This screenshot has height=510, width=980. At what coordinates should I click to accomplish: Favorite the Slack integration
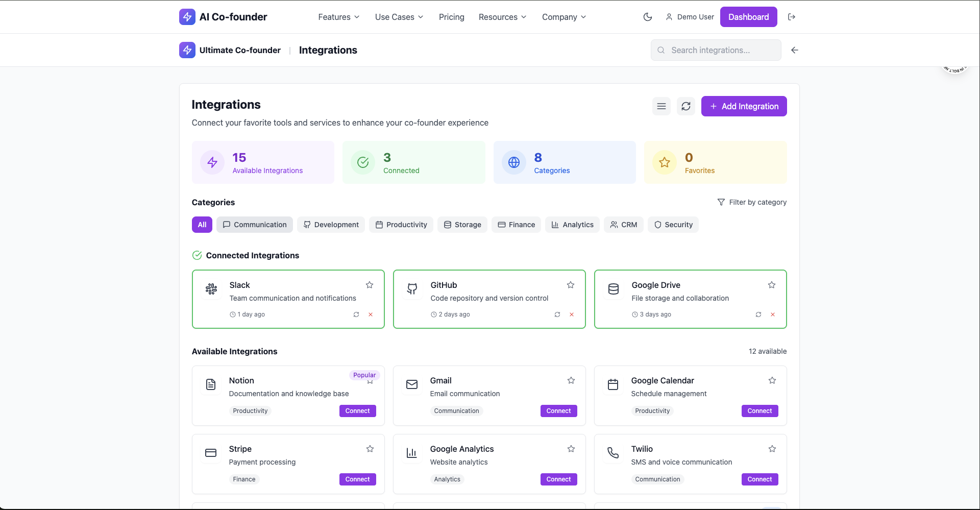point(370,285)
